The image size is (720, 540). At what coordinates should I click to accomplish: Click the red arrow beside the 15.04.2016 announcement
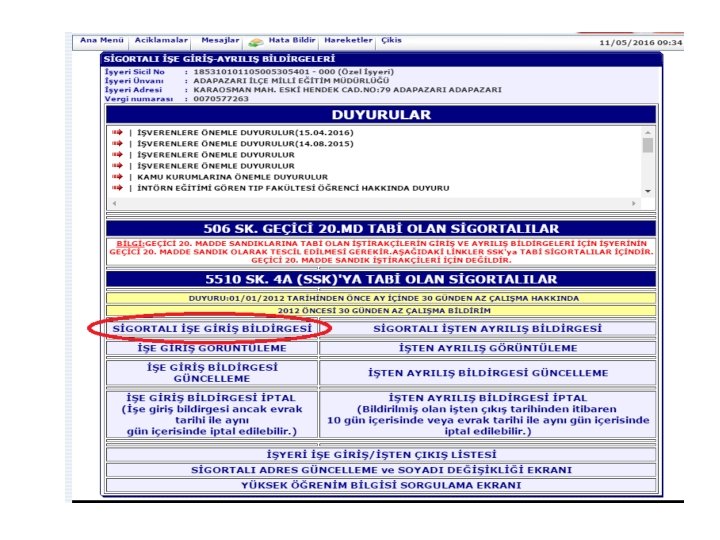[x=118, y=132]
